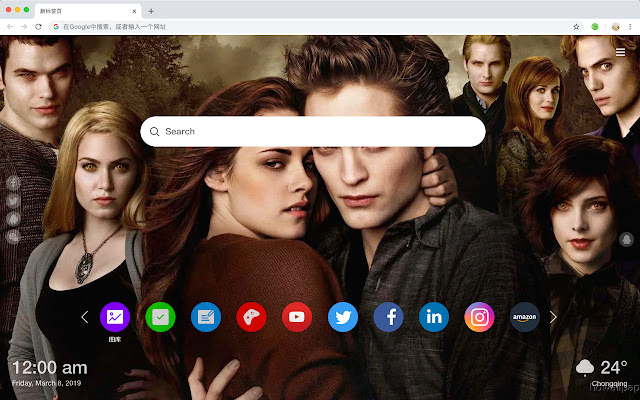Click the notification bell icon

626,239
